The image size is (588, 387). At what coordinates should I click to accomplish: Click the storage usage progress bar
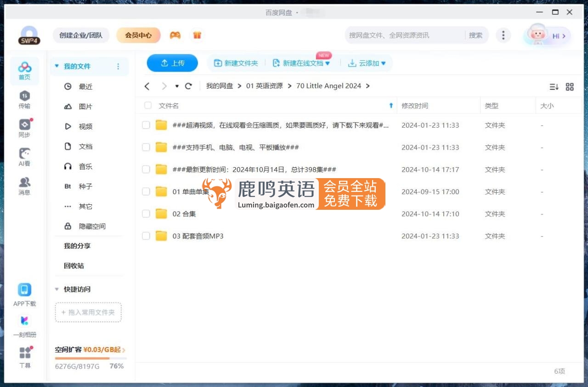pos(90,358)
